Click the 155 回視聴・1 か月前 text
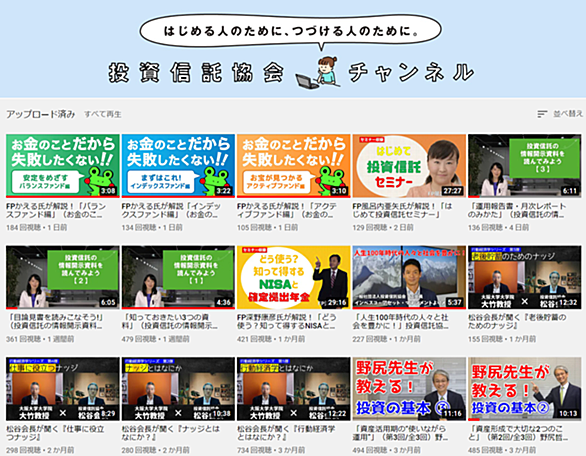586x456 pixels. 502,339
